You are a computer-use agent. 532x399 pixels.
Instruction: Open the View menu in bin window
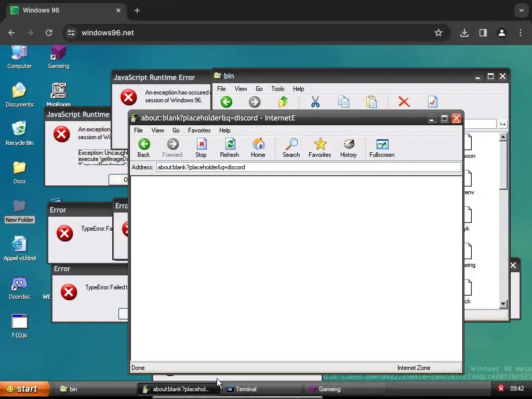pyautogui.click(x=241, y=88)
